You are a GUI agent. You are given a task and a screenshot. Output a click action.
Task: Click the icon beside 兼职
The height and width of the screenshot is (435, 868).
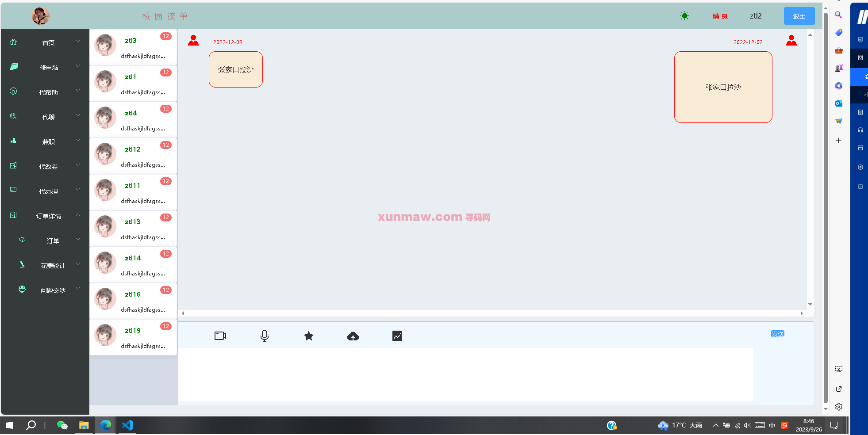[13, 141]
